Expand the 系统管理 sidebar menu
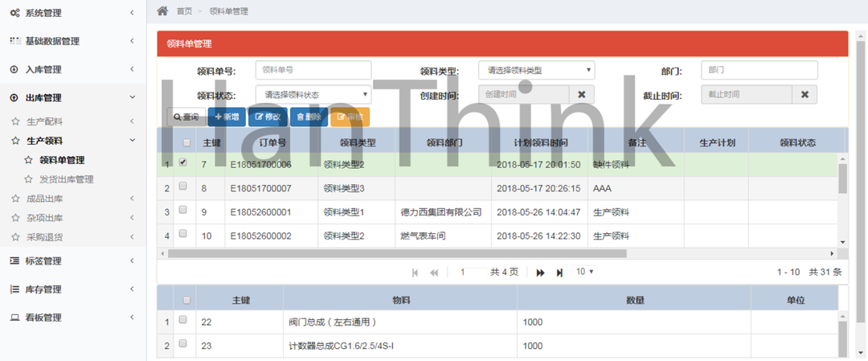The image size is (868, 361). (72, 13)
